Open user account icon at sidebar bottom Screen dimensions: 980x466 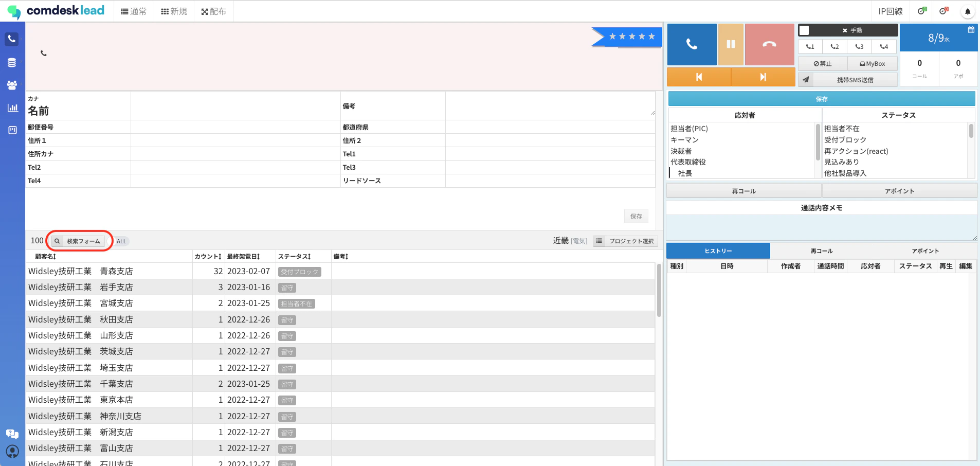(12, 452)
